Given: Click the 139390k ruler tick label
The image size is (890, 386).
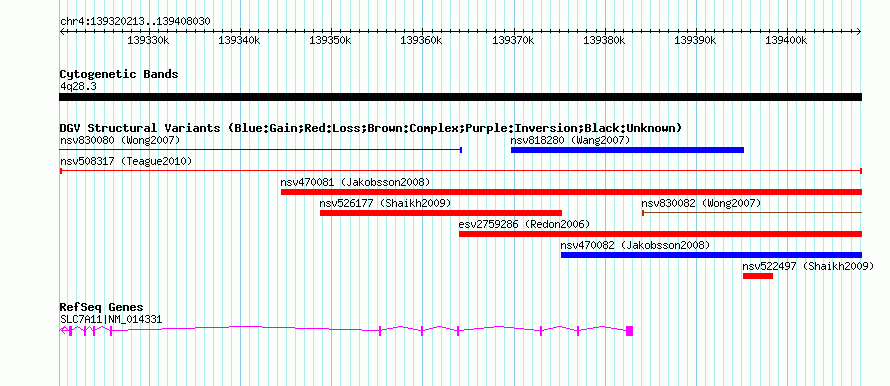Looking at the screenshot, I should pyautogui.click(x=695, y=40).
